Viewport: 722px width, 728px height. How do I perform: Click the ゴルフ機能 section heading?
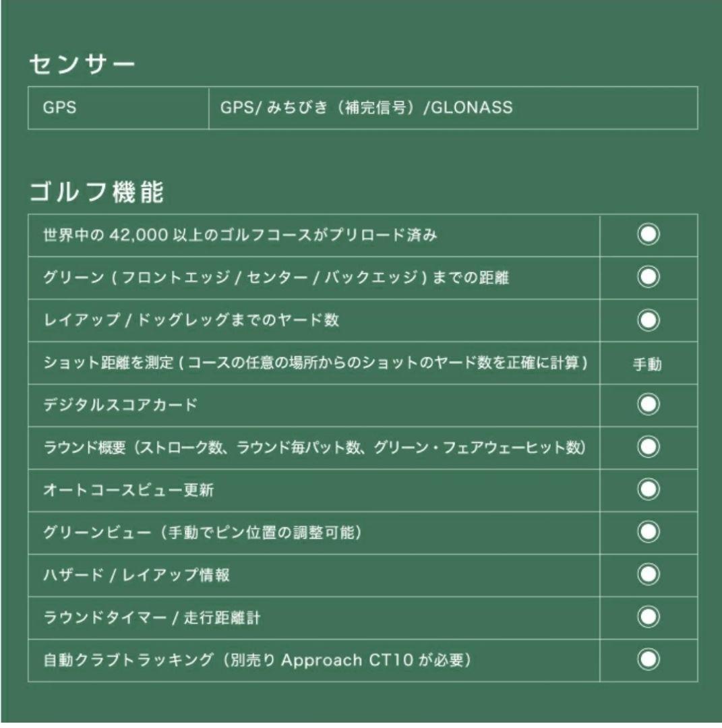[x=96, y=193]
